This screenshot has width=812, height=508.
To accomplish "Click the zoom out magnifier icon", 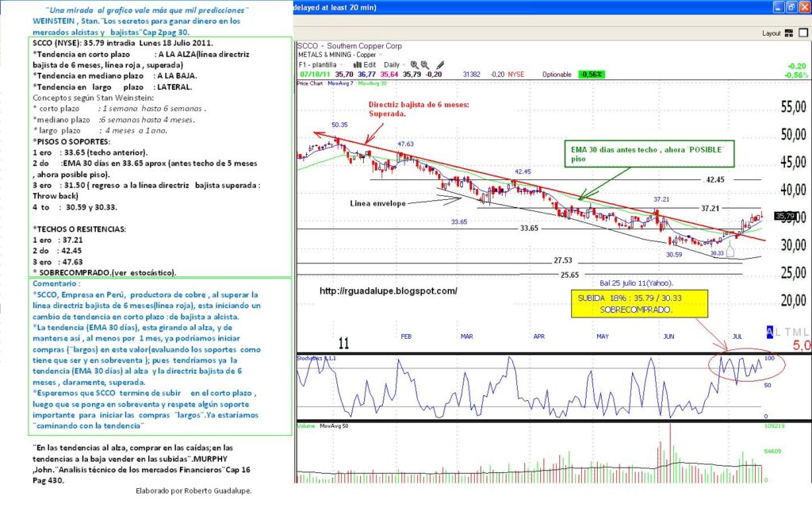I will (425, 65).
